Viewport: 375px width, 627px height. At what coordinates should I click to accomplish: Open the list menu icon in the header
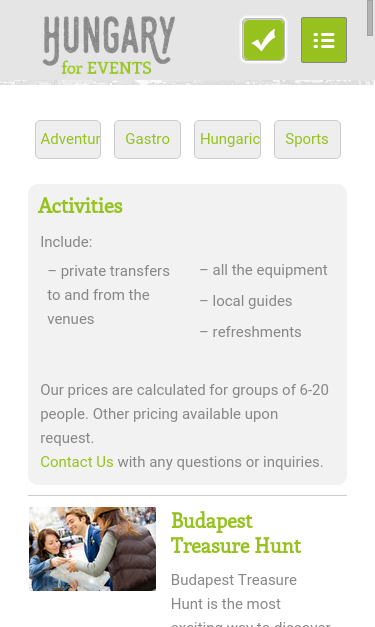324,40
